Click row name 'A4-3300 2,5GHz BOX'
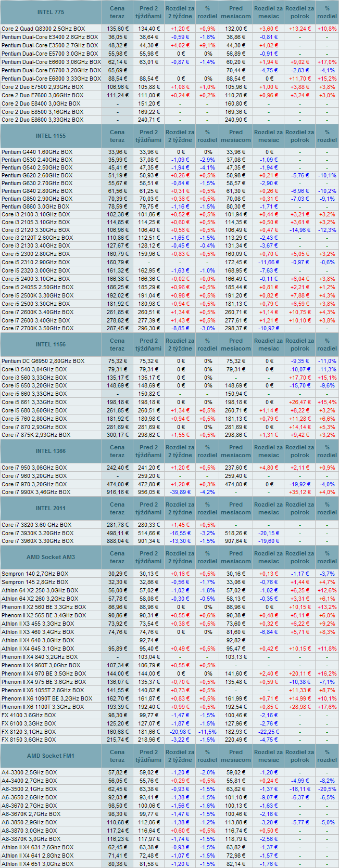339x868 pixels. click(29, 772)
